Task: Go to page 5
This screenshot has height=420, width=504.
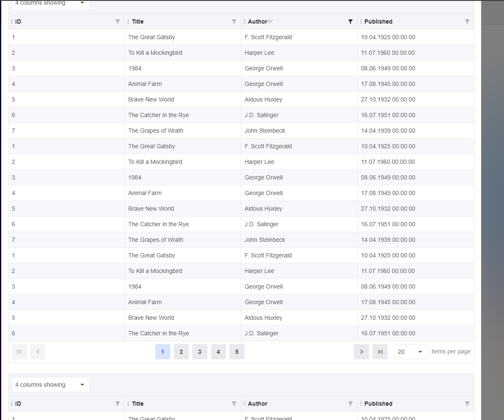Action: click(x=237, y=352)
